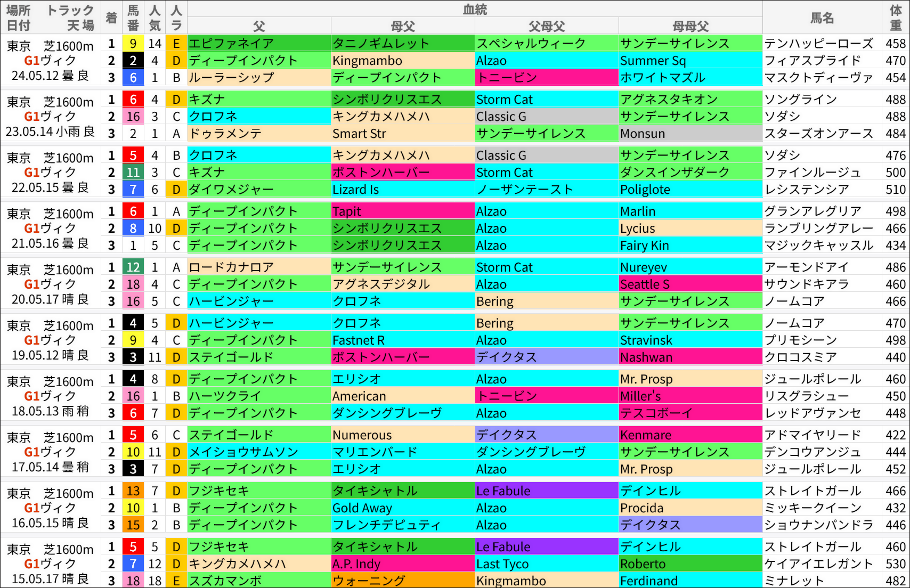Click the 体重 column header
The width and height of the screenshot is (910, 588).
tap(896, 18)
